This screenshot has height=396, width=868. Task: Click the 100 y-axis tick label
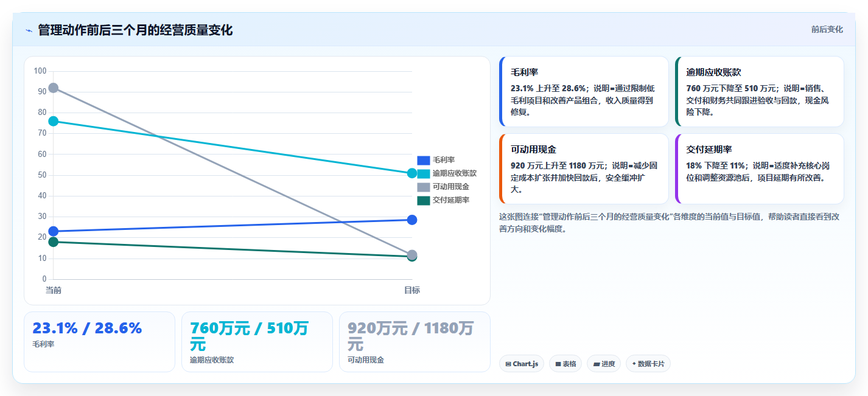click(40, 71)
